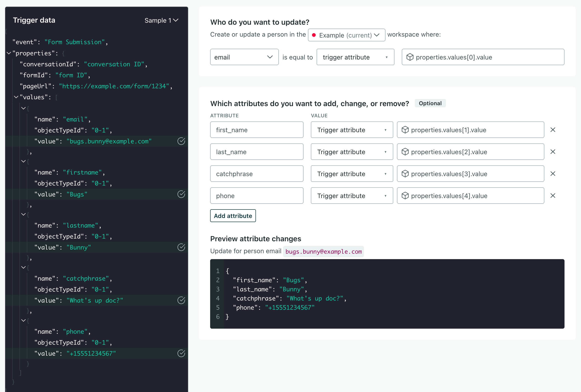
Task: Click the cube icon in first_name value field
Action: pos(405,130)
